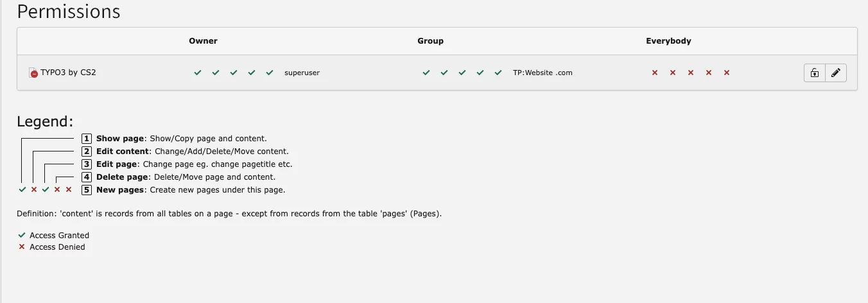Toggle Group's Show page permission checkmark
The height and width of the screenshot is (303, 868).
pyautogui.click(x=426, y=73)
